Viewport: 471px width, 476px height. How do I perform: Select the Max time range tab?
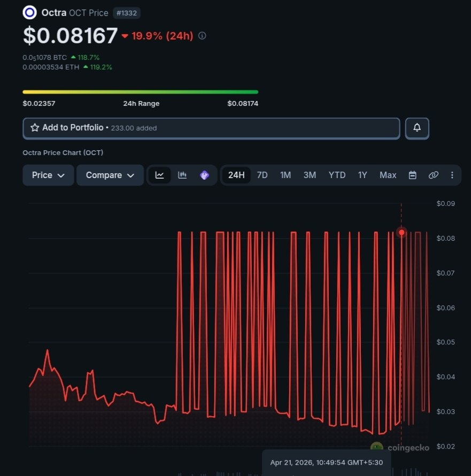[388, 175]
